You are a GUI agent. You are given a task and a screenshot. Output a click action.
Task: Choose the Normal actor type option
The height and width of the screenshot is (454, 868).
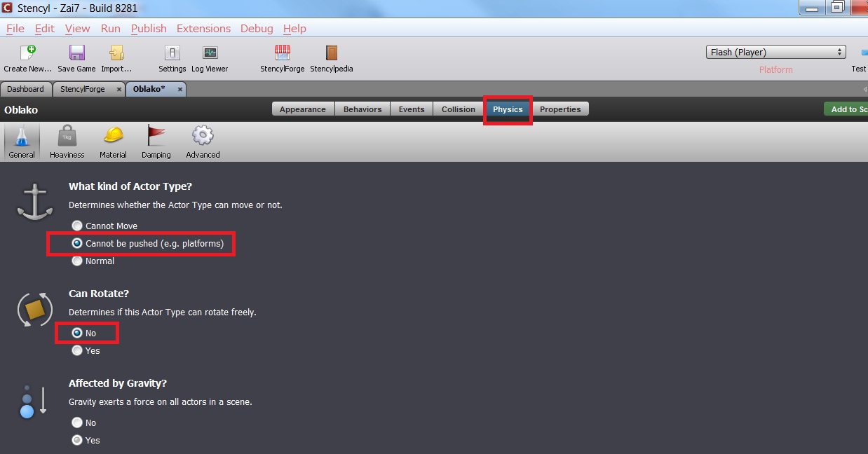77,261
